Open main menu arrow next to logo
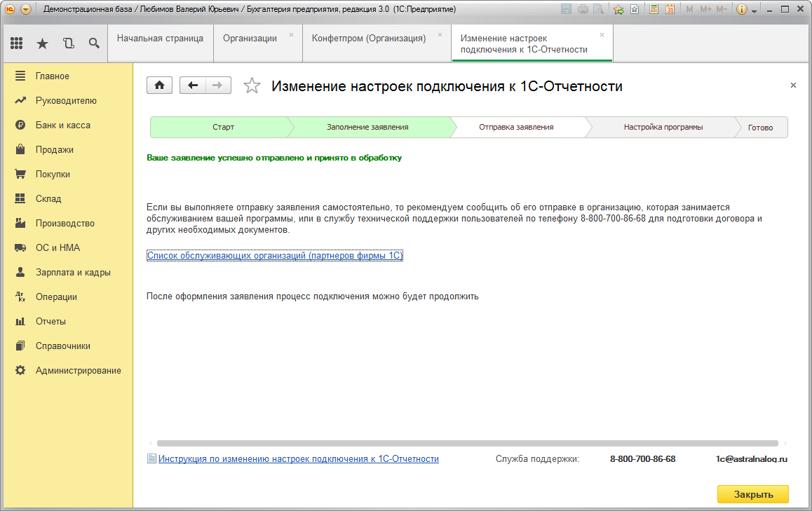The height and width of the screenshot is (511, 812). point(26,9)
